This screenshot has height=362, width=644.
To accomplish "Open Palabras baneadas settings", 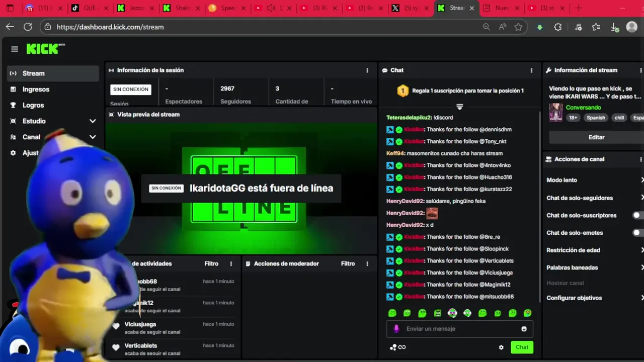I will click(595, 268).
